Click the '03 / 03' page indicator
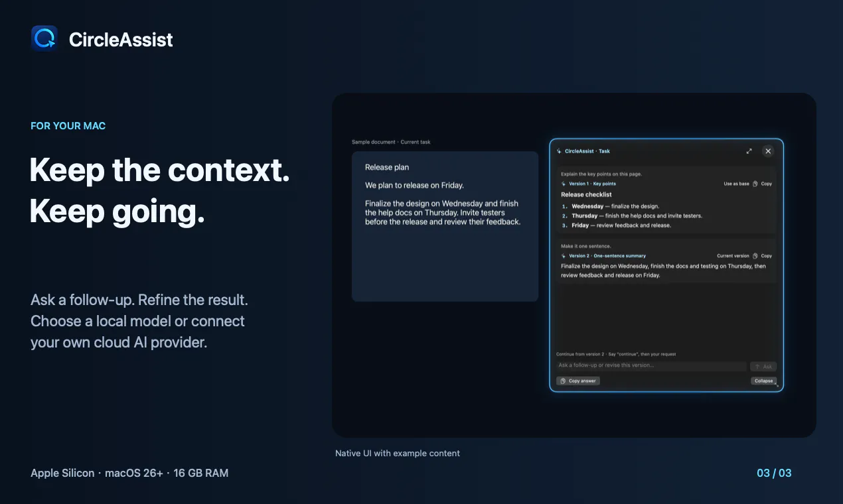 pyautogui.click(x=774, y=473)
